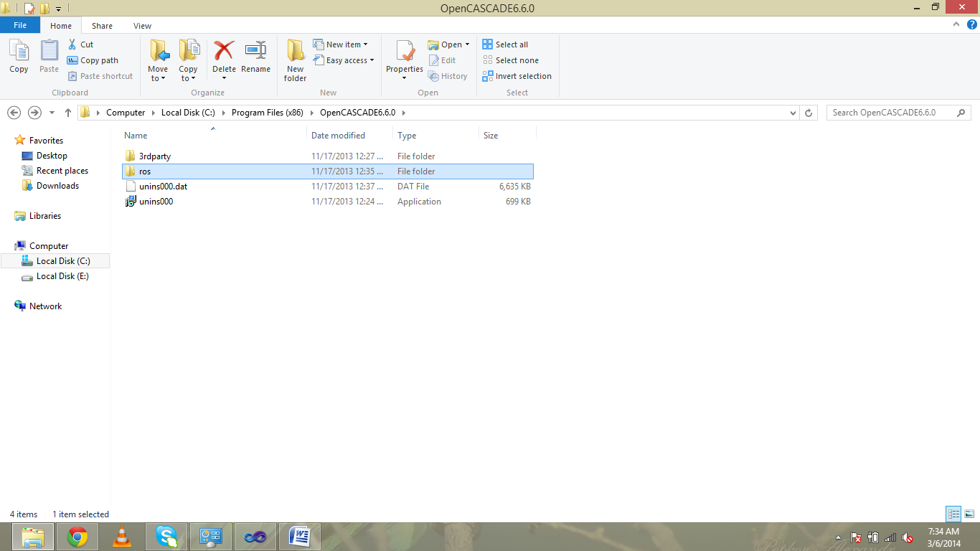980x551 pixels.
Task: Switch to Large icons view
Action: 969,514
